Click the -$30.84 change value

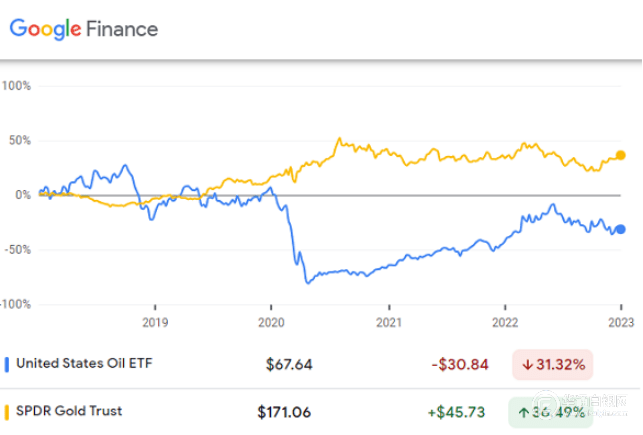[x=460, y=364]
